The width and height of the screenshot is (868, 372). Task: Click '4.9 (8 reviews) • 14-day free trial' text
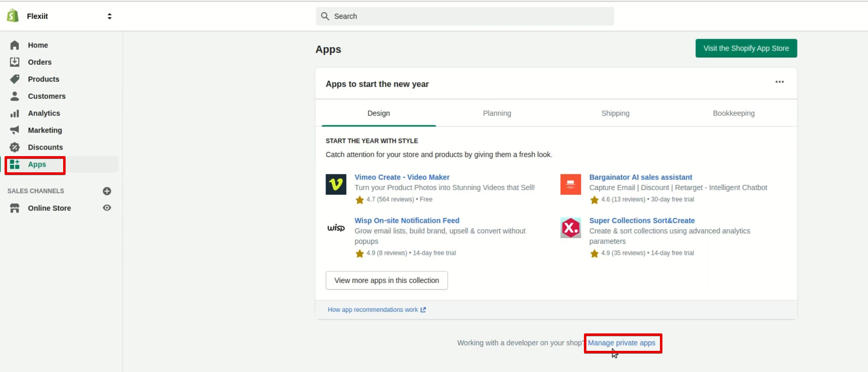[411, 253]
